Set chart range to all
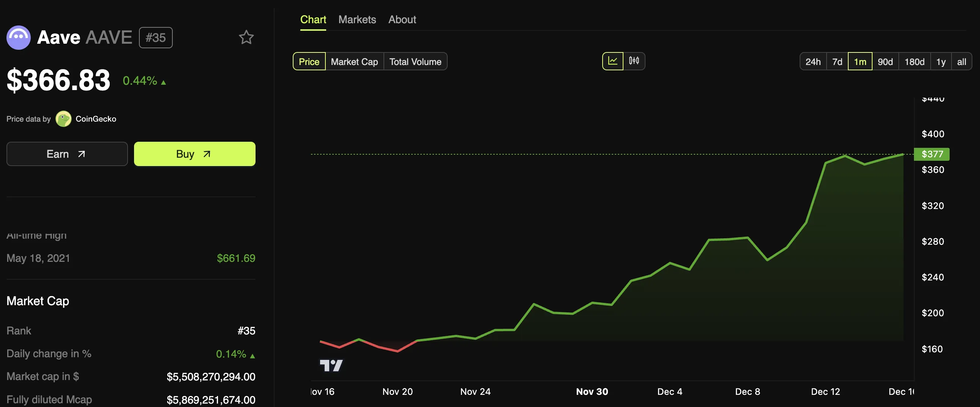The image size is (980, 407). (961, 61)
